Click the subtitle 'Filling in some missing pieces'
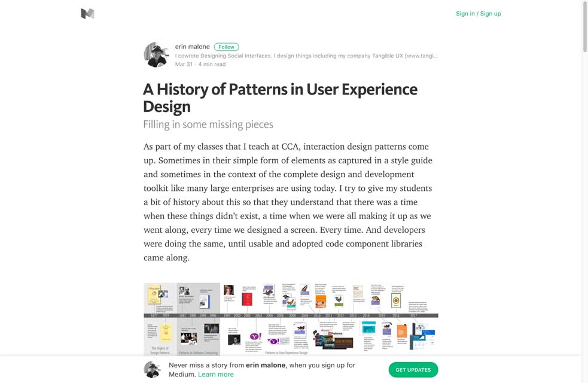 pyautogui.click(x=208, y=124)
